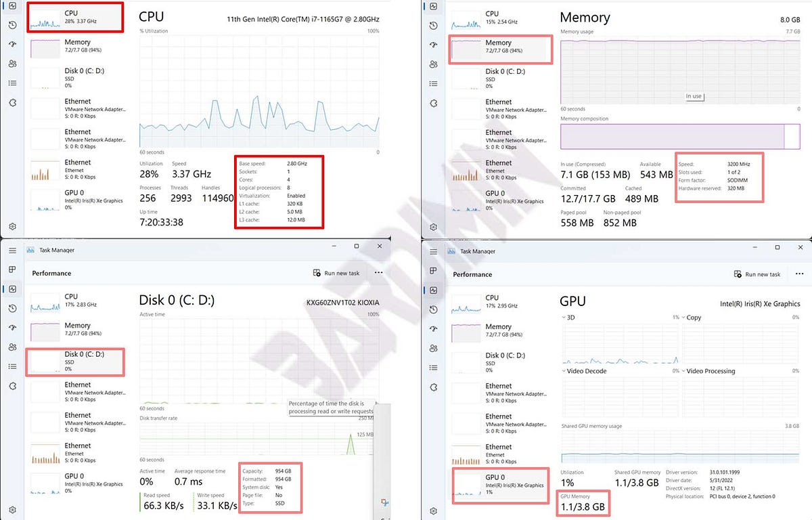812x520 pixels.
Task: Click the Disk transfer rate graph
Action: click(x=257, y=439)
